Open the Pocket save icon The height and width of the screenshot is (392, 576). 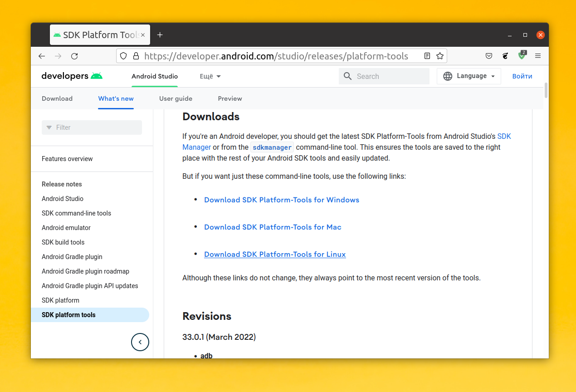click(x=489, y=56)
